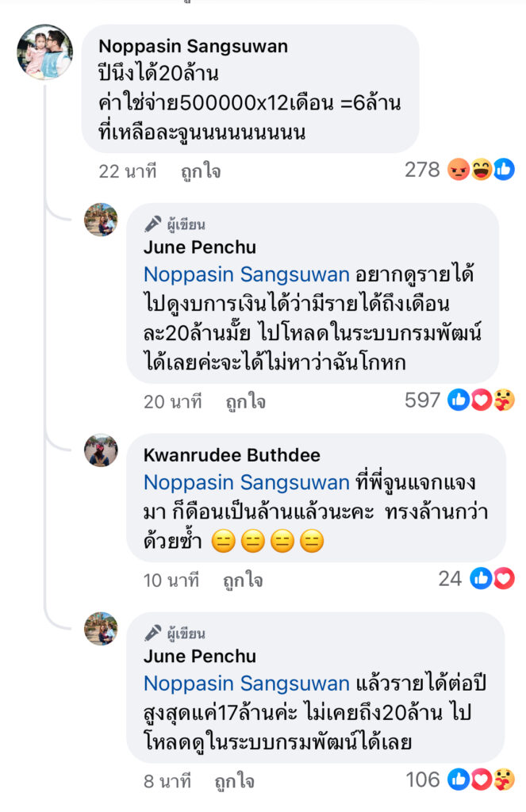
Task: Open Kwanrudee Buthdee's avatar
Action: (102, 450)
